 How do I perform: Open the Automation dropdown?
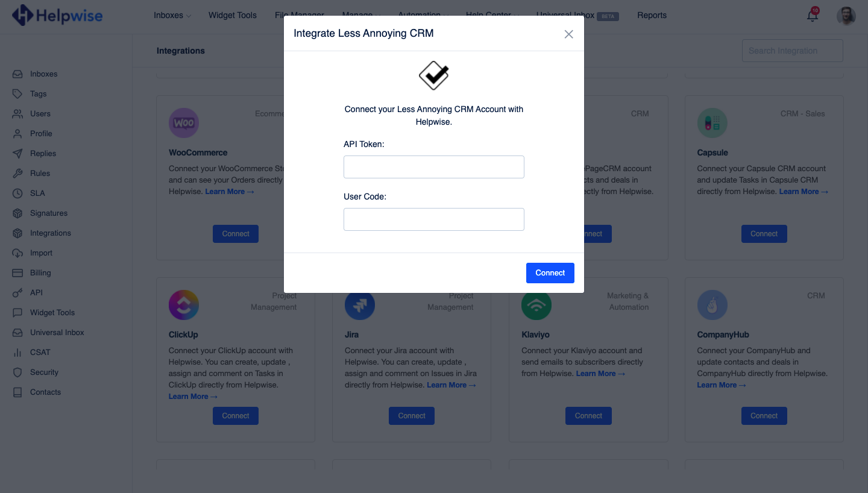422,15
